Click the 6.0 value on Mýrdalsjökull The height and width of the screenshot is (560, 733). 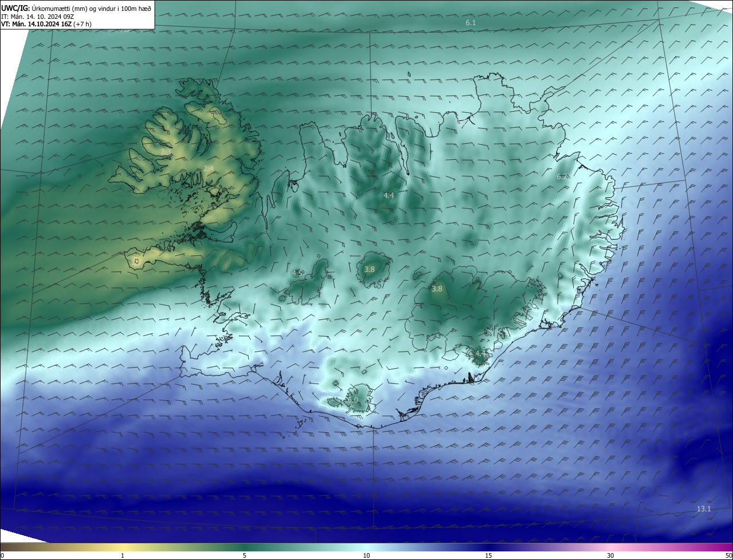353,400
